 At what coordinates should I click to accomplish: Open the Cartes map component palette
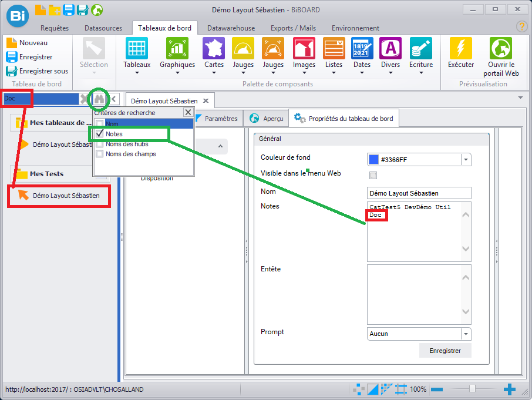tap(214, 56)
